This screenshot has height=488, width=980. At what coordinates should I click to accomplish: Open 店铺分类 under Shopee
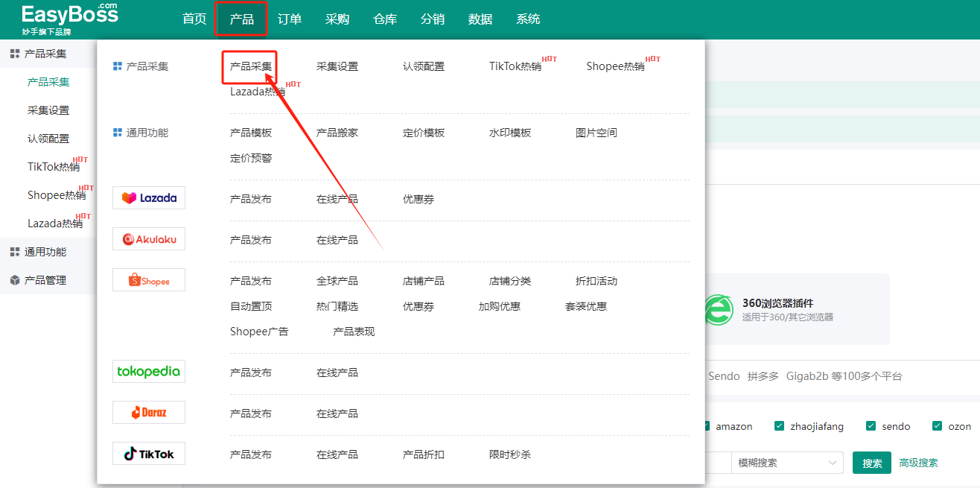click(510, 281)
